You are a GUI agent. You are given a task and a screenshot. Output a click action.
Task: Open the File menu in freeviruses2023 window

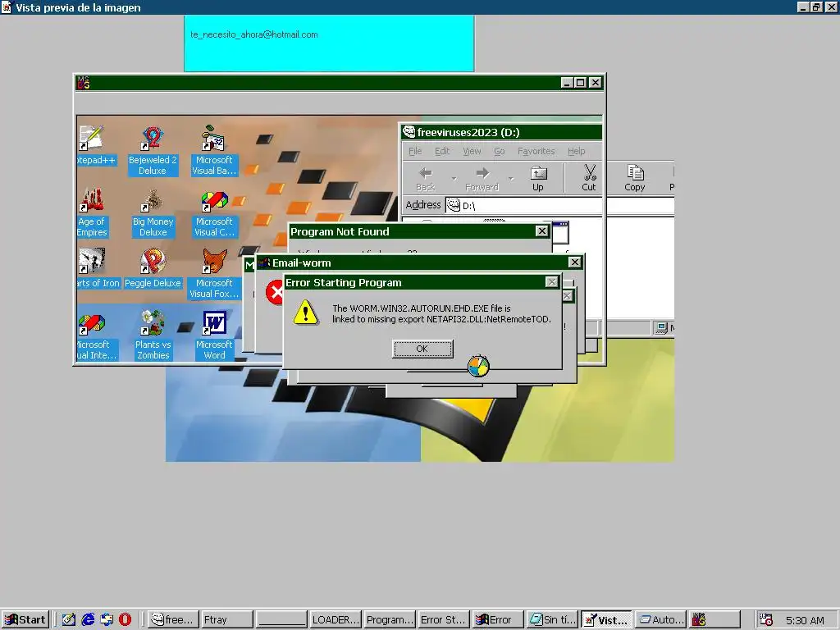(415, 151)
